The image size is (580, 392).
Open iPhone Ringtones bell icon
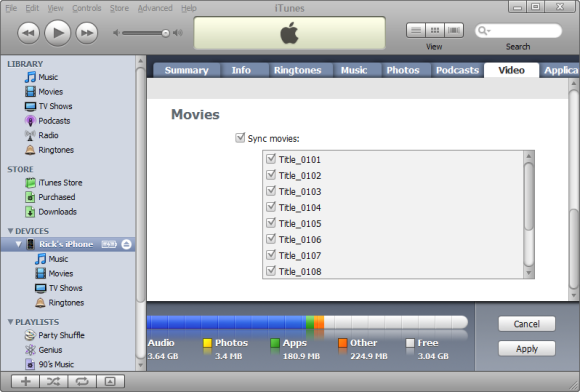point(40,303)
